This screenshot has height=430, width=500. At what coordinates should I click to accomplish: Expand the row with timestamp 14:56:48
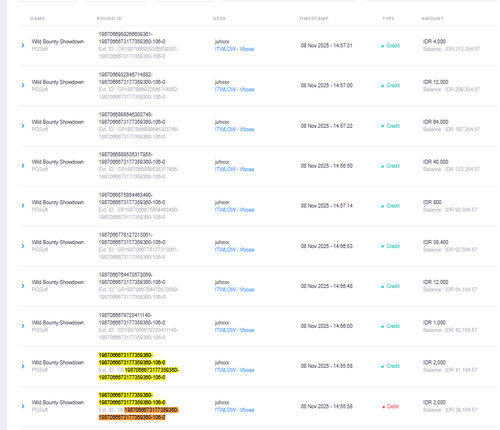pyautogui.click(x=23, y=286)
